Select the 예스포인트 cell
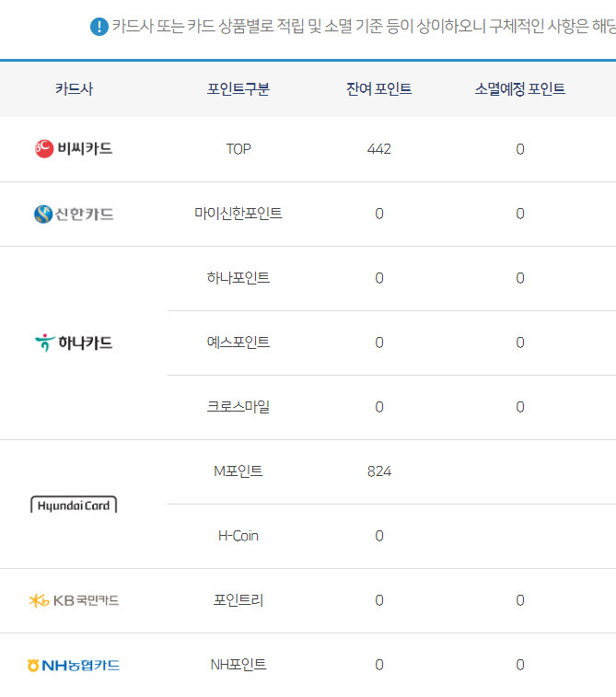The image size is (616, 697). tap(238, 343)
